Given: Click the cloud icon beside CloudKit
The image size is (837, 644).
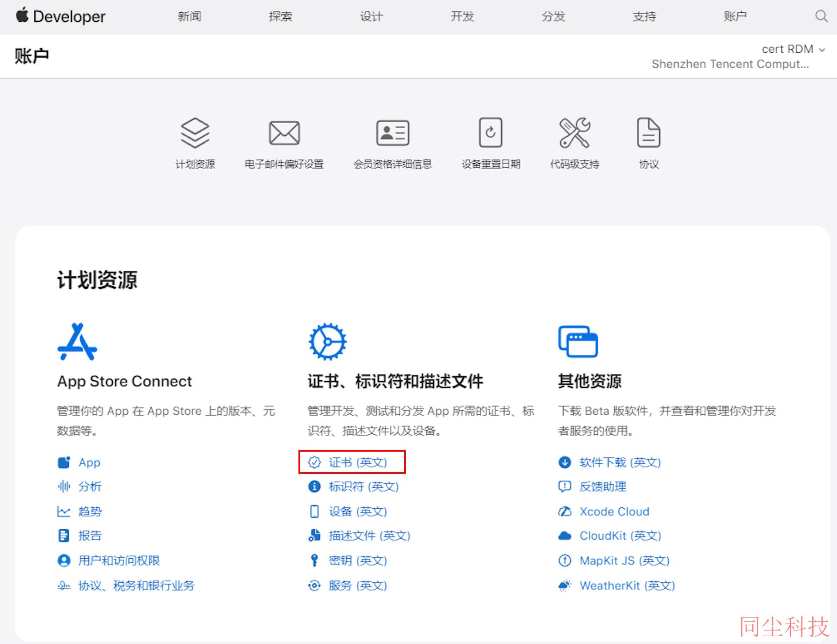Looking at the screenshot, I should pyautogui.click(x=565, y=536).
